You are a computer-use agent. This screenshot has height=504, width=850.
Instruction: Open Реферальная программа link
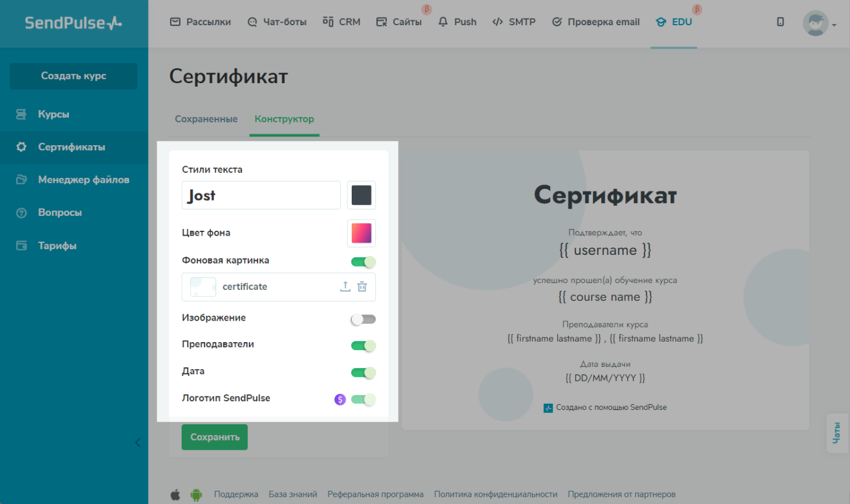pos(376,494)
